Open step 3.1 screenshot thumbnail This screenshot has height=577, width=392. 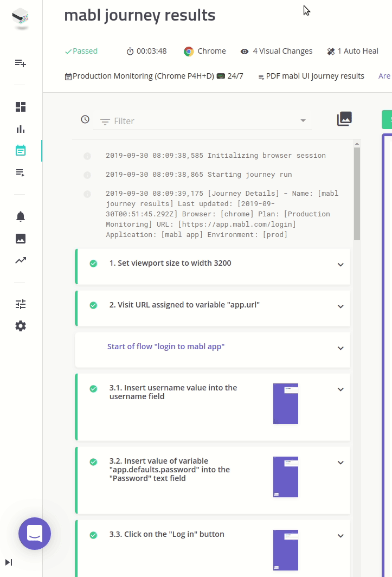click(x=286, y=403)
